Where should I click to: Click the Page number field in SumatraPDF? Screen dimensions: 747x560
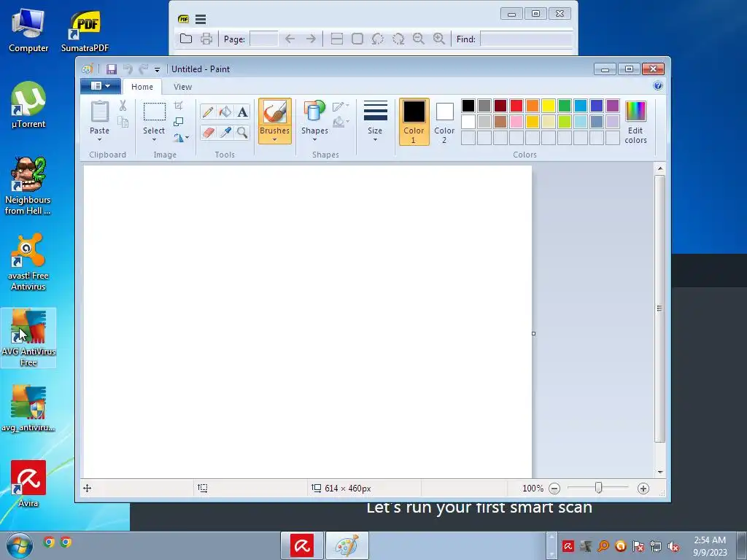tap(264, 39)
